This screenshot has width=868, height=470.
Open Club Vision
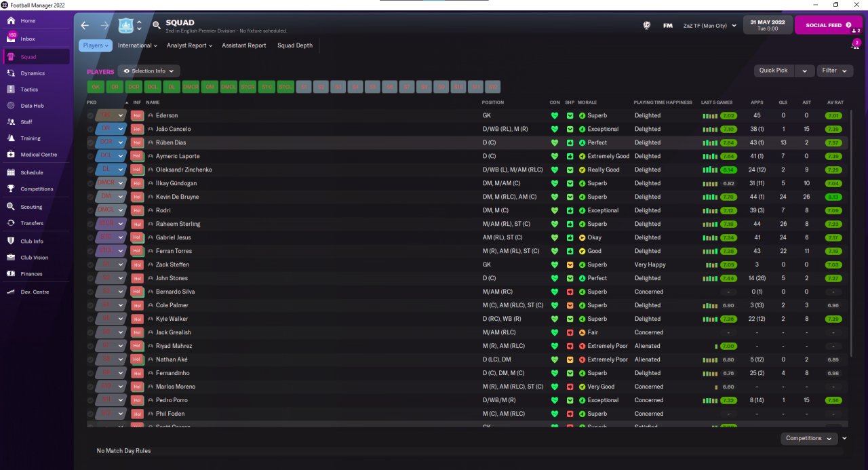[35, 258]
